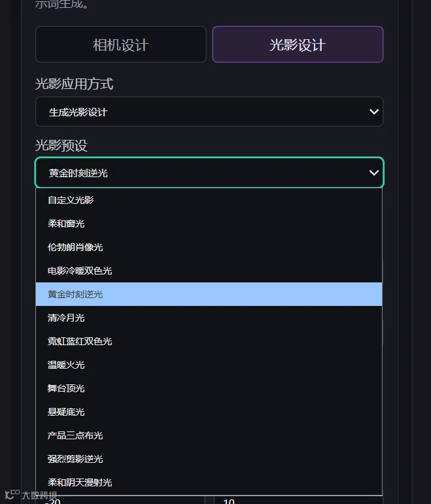Pick 伦勃朗肖像光 lighting preset
The height and width of the screenshot is (504, 431).
(x=209, y=247)
